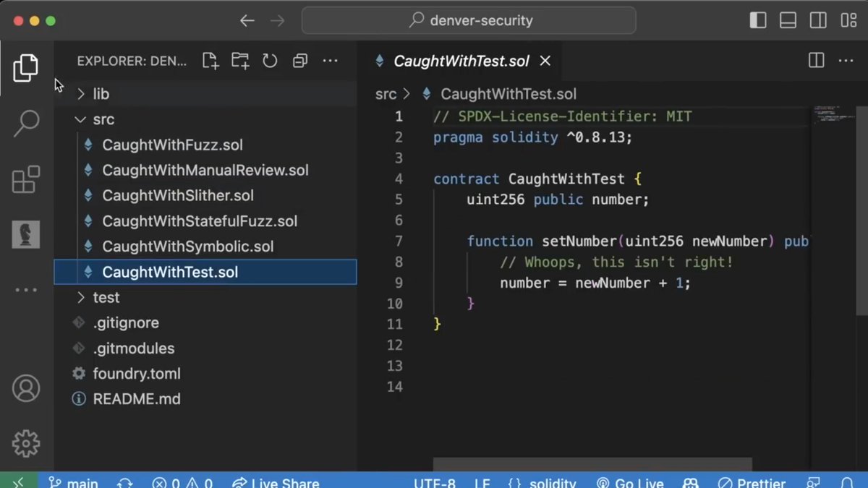Open CaughtWithSymbolic.sol file
Viewport: 868px width, 488px height.
[205, 247]
